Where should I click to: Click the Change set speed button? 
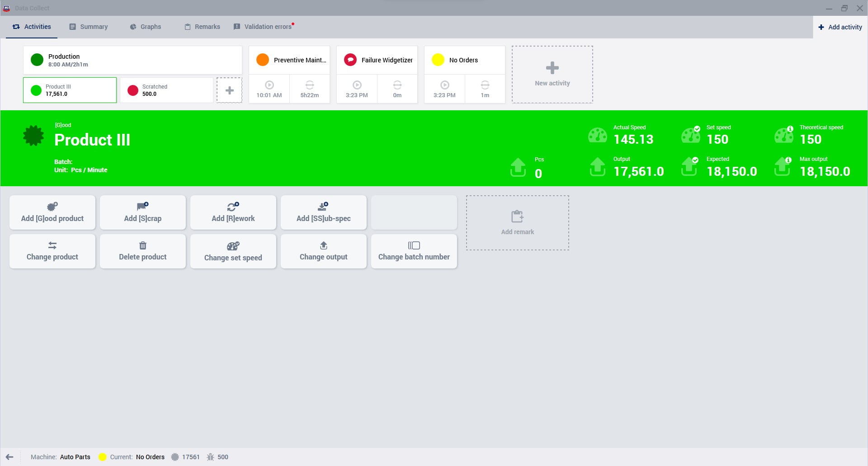[233, 251]
